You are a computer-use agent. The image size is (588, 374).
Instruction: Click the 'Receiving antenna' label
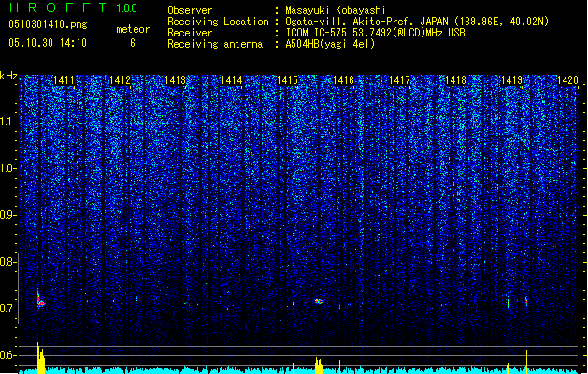coord(215,44)
